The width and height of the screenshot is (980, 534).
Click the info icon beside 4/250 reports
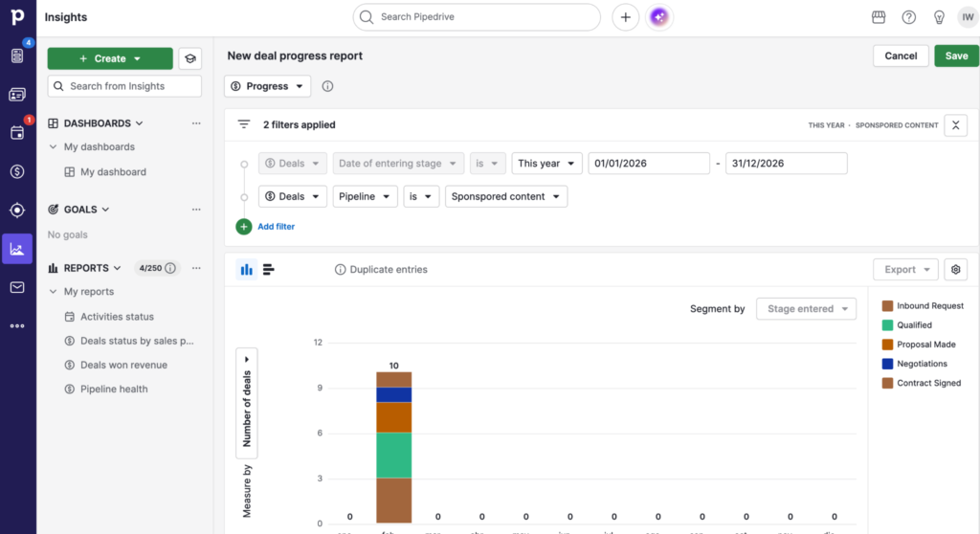click(170, 268)
